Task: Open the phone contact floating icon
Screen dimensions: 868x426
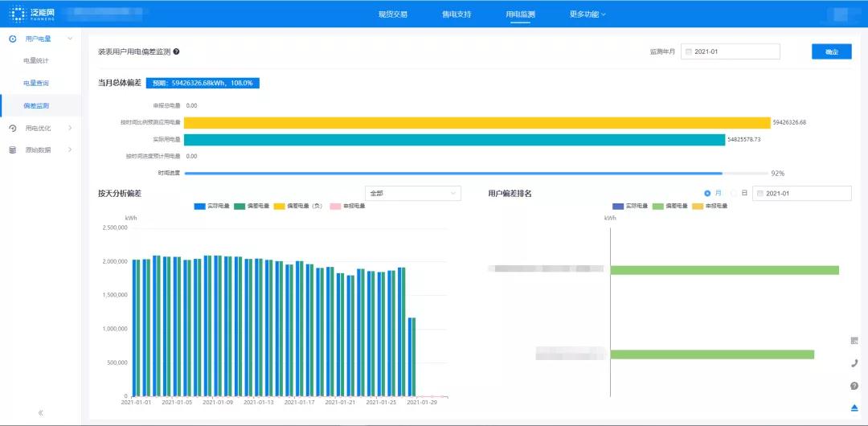Action: [854, 363]
